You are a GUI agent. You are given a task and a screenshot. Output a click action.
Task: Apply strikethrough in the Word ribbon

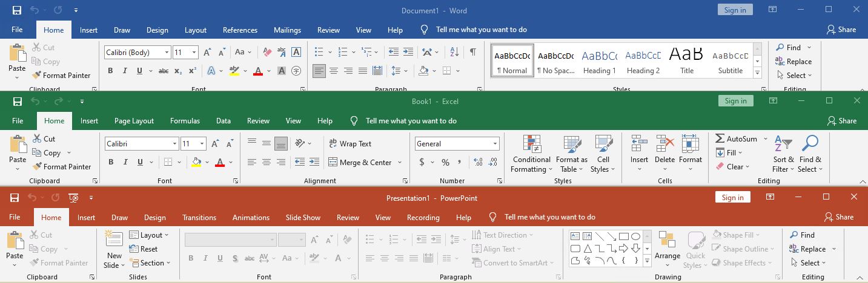pos(164,71)
